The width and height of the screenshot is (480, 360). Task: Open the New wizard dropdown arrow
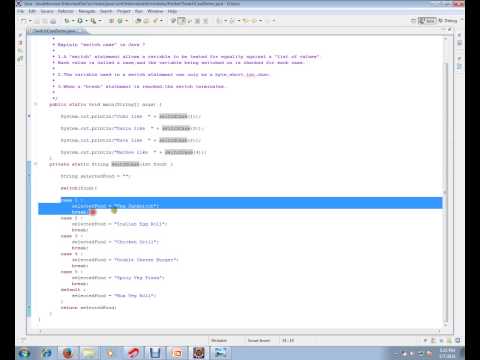[30, 21]
